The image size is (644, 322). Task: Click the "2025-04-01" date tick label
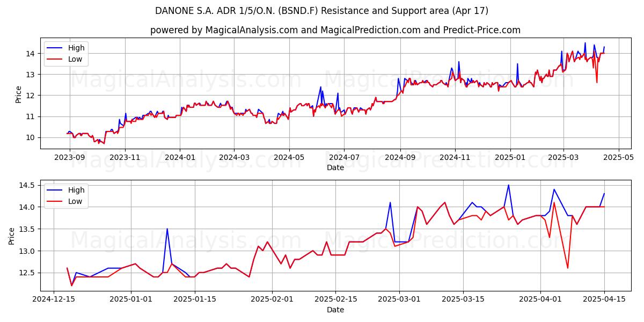[540, 299]
